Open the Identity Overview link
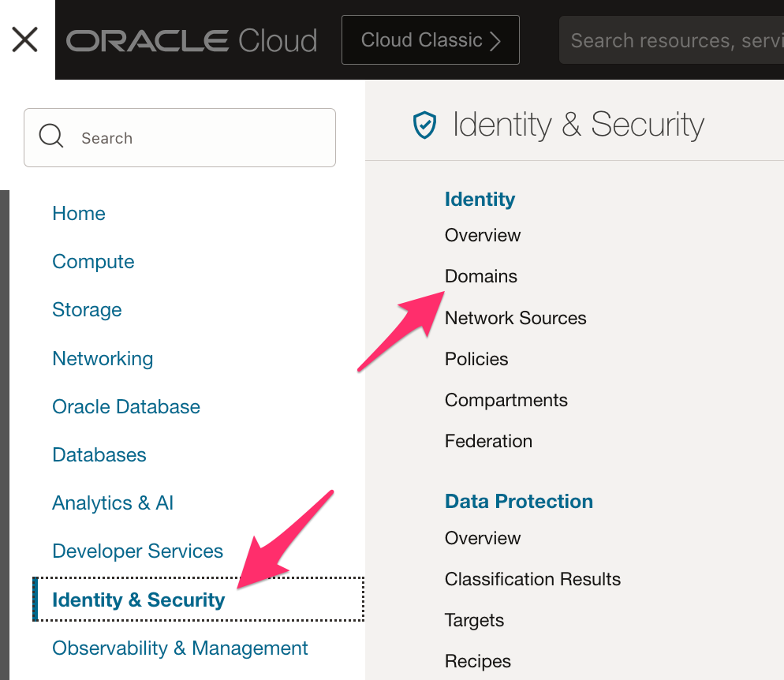 tap(483, 235)
